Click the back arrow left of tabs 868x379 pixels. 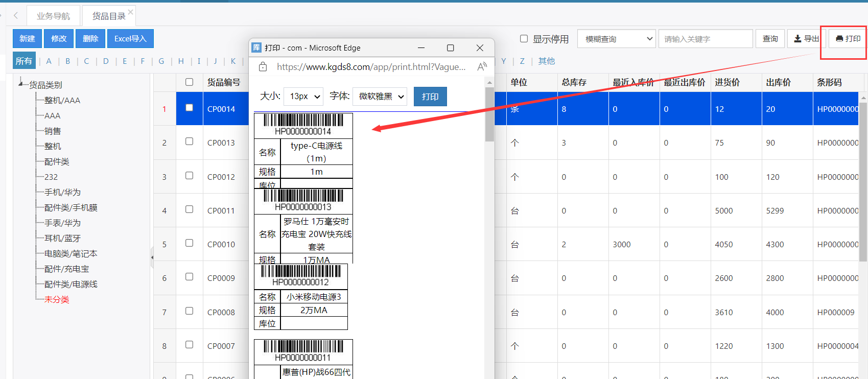[x=16, y=16]
